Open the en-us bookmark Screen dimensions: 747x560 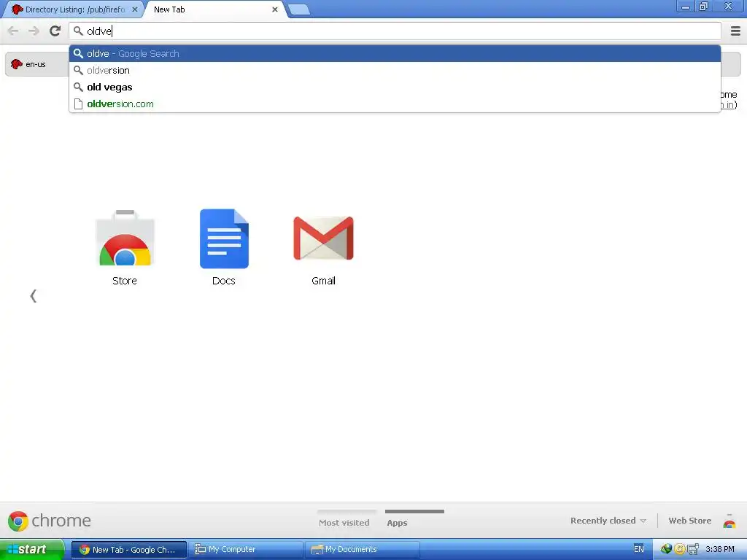click(29, 64)
